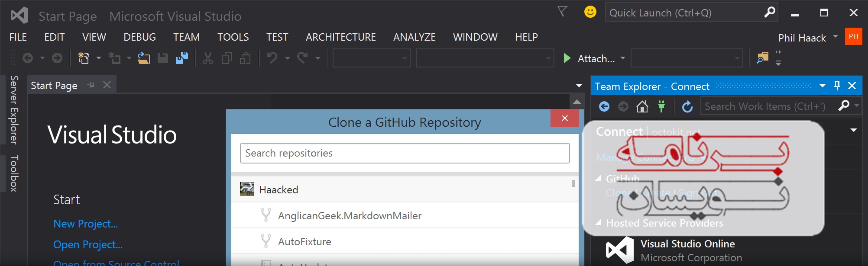This screenshot has width=868, height=266.
Task: Undo the last action
Action: pos(272,58)
